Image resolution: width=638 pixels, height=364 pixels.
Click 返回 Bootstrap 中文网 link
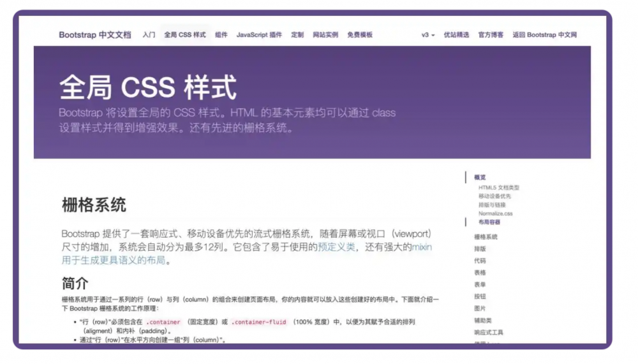544,35
